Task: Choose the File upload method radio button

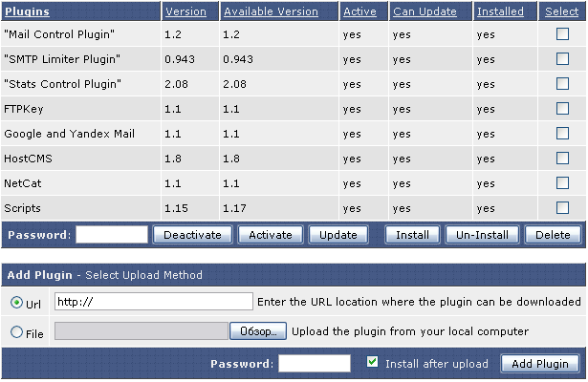Action: 16,332
